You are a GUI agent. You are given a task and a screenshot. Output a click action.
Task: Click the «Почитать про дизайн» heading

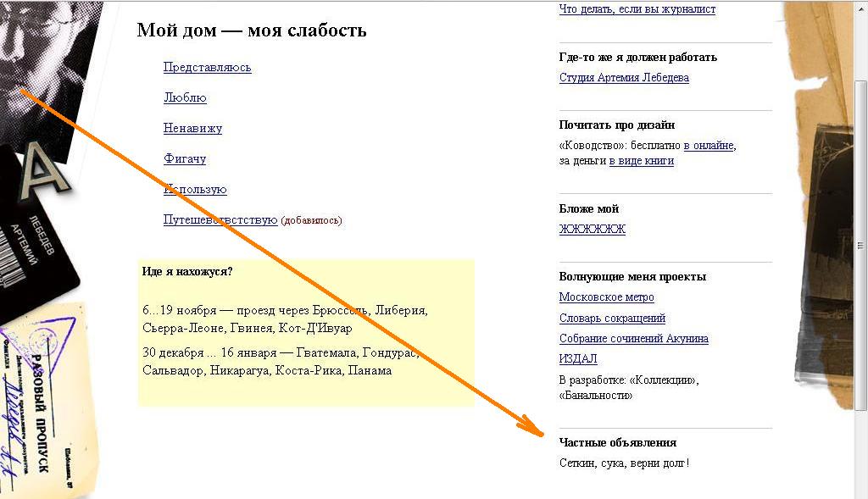[617, 125]
